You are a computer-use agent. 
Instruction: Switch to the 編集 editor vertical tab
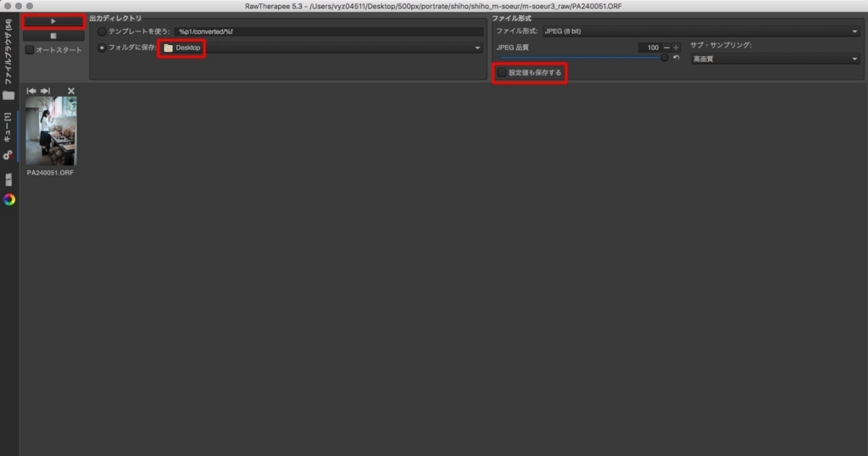8,180
